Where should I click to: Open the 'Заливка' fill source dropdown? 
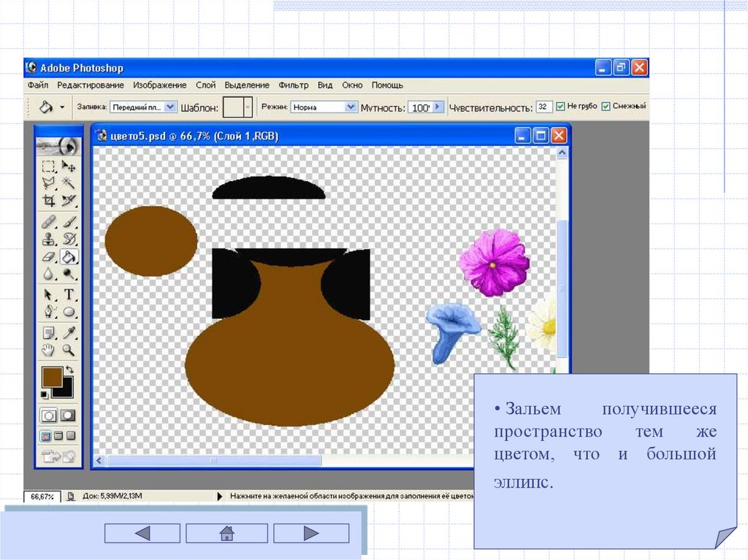pos(170,107)
